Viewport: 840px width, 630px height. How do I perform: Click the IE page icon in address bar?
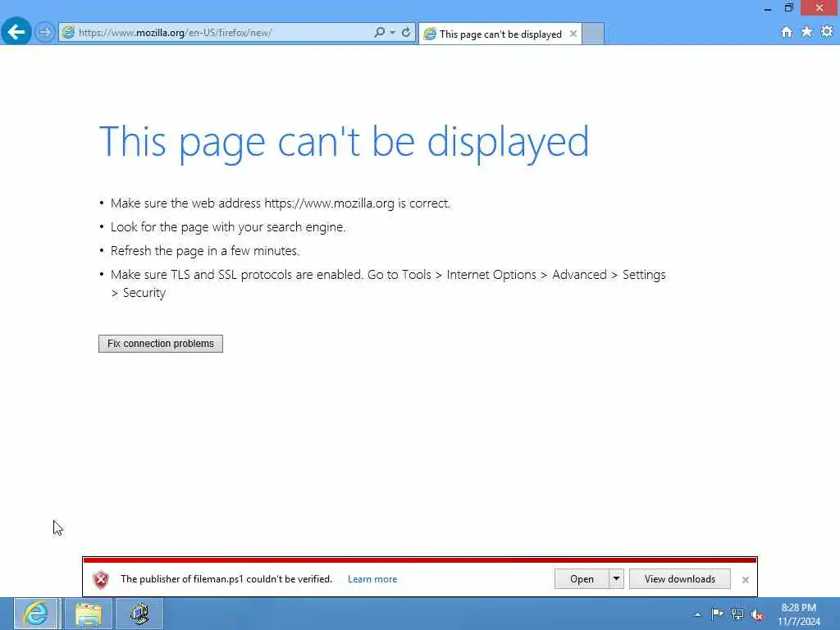pos(69,33)
